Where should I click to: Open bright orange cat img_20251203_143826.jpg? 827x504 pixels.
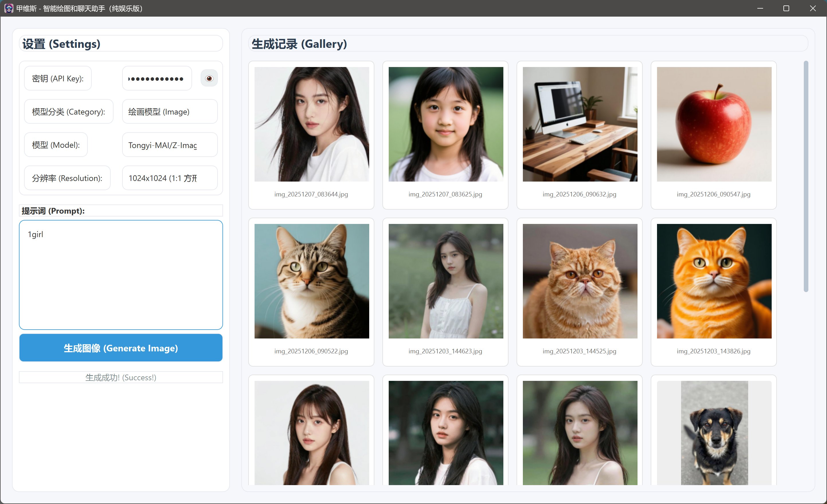[714, 281]
